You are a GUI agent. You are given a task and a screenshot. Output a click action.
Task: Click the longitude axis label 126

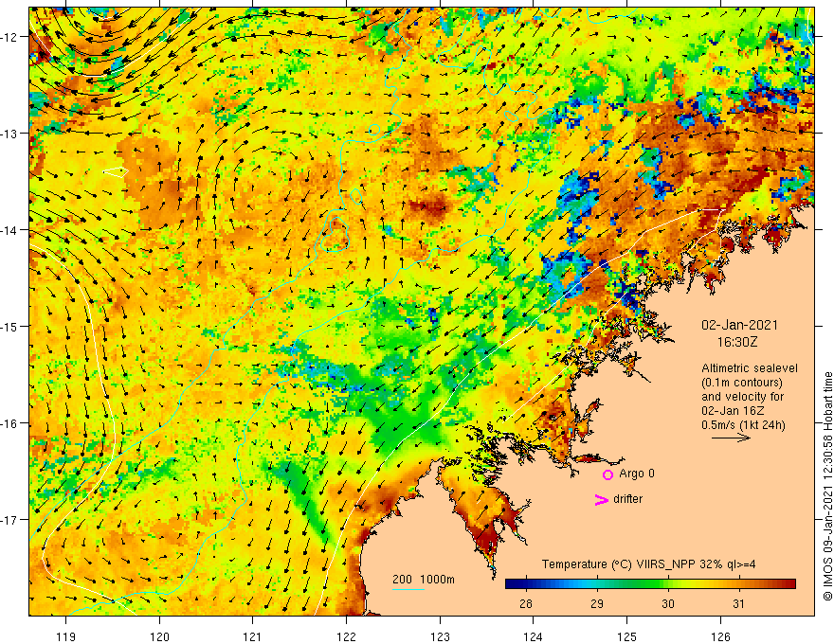720,636
